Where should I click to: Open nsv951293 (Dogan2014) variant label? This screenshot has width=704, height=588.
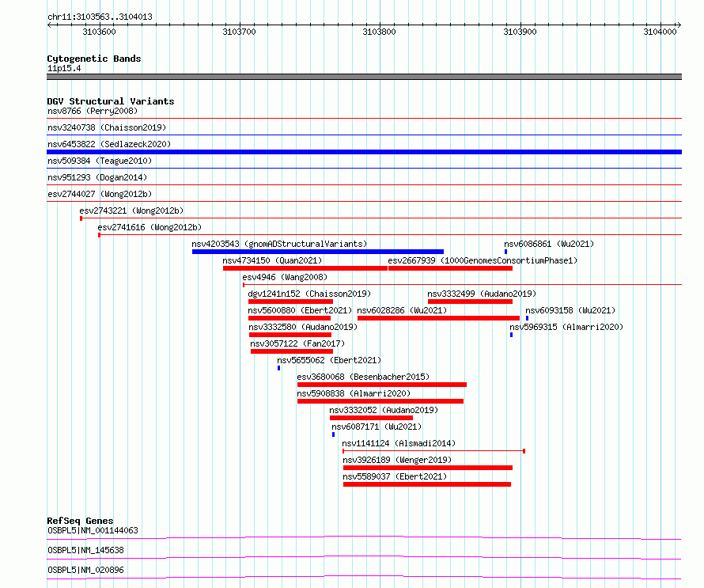coord(97,177)
